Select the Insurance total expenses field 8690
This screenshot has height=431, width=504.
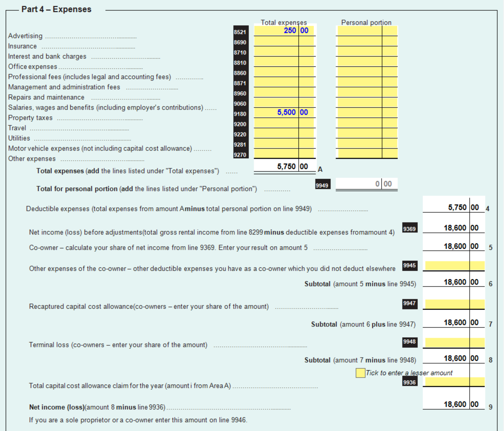[284, 41]
